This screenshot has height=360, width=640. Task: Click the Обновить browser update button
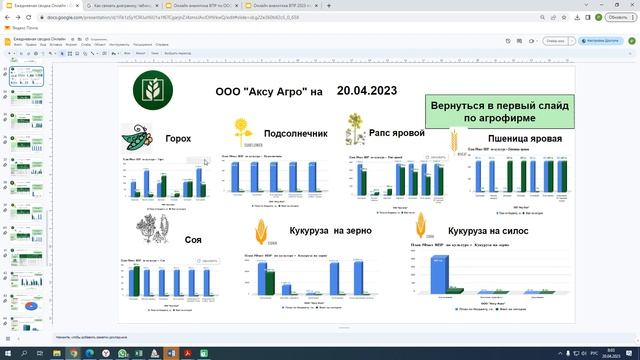point(620,18)
